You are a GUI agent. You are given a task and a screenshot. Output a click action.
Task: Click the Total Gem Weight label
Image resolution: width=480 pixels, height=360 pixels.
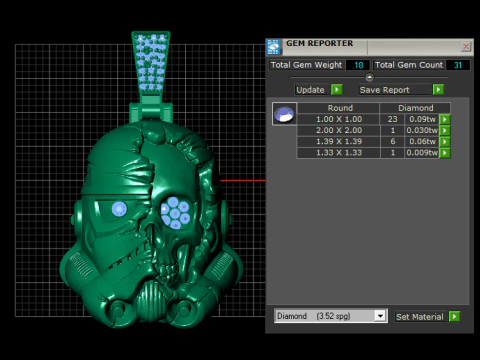(x=306, y=65)
